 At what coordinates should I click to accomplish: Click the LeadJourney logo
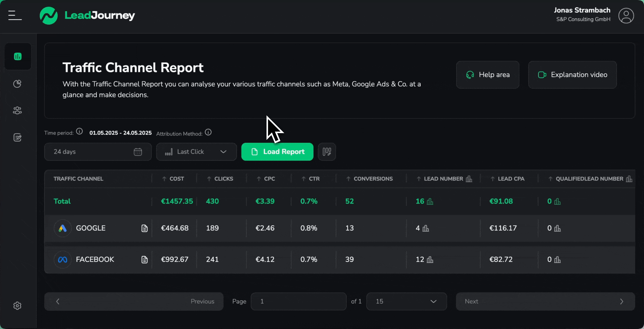[87, 15]
